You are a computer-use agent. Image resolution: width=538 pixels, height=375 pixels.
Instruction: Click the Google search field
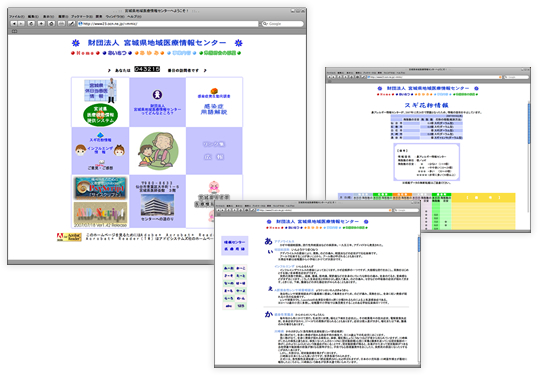[282, 24]
